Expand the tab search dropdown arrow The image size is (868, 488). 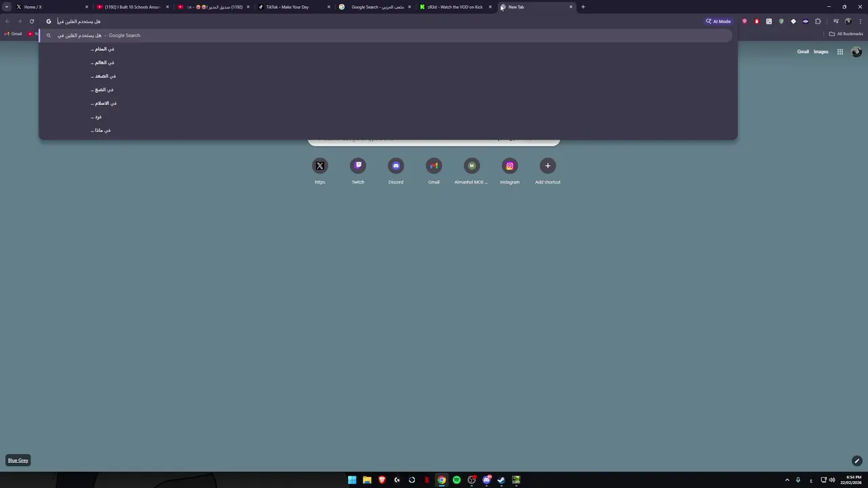coord(7,7)
